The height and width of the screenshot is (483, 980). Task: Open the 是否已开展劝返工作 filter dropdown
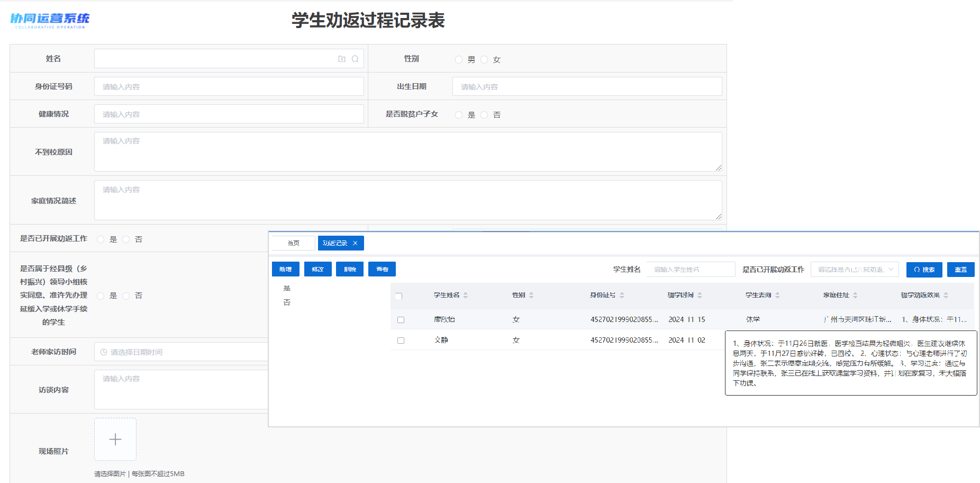854,270
